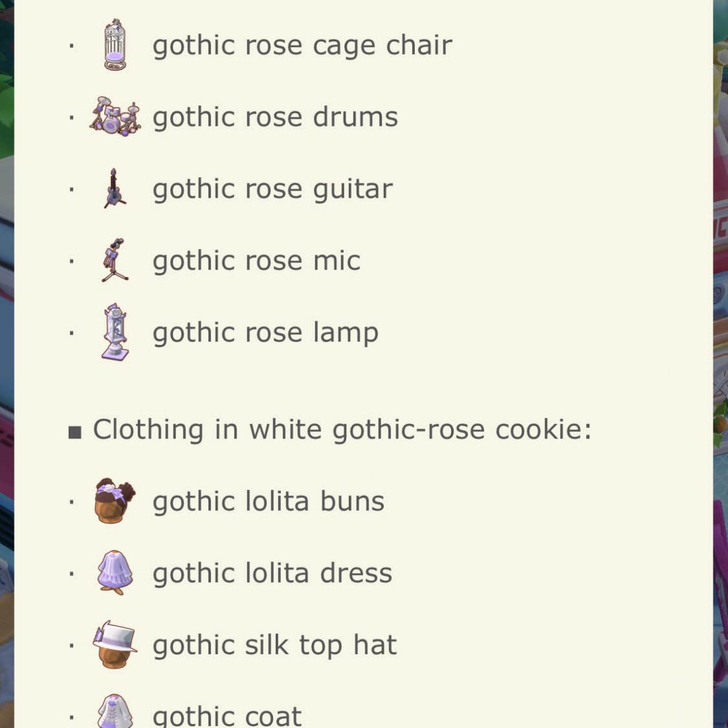Tap the gothic coat icon
728x728 pixels.
pos(115,711)
